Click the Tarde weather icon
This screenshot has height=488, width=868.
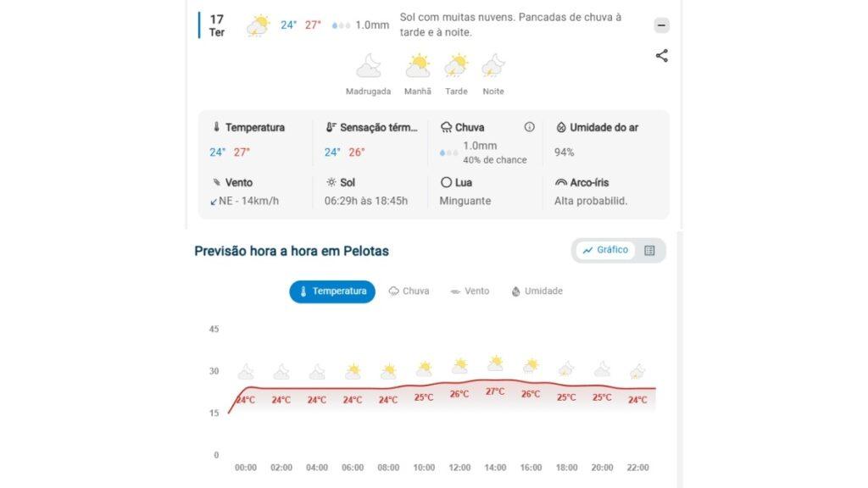coord(456,66)
